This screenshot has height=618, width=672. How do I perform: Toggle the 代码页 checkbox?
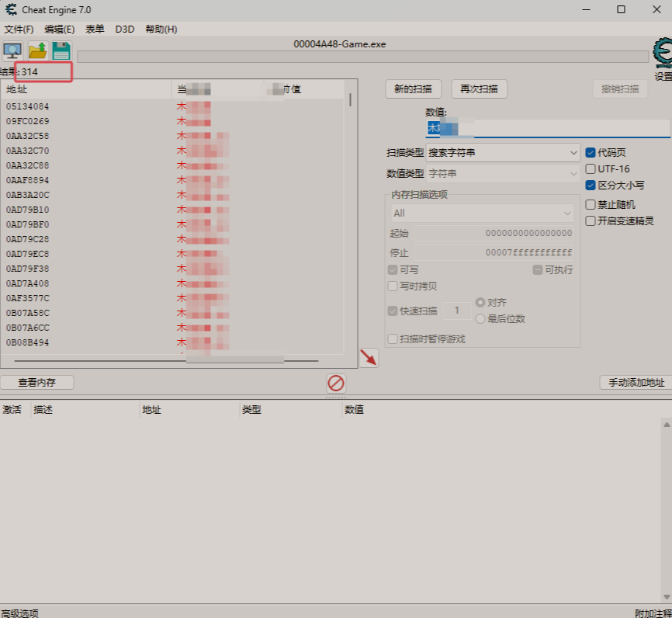[x=591, y=152]
